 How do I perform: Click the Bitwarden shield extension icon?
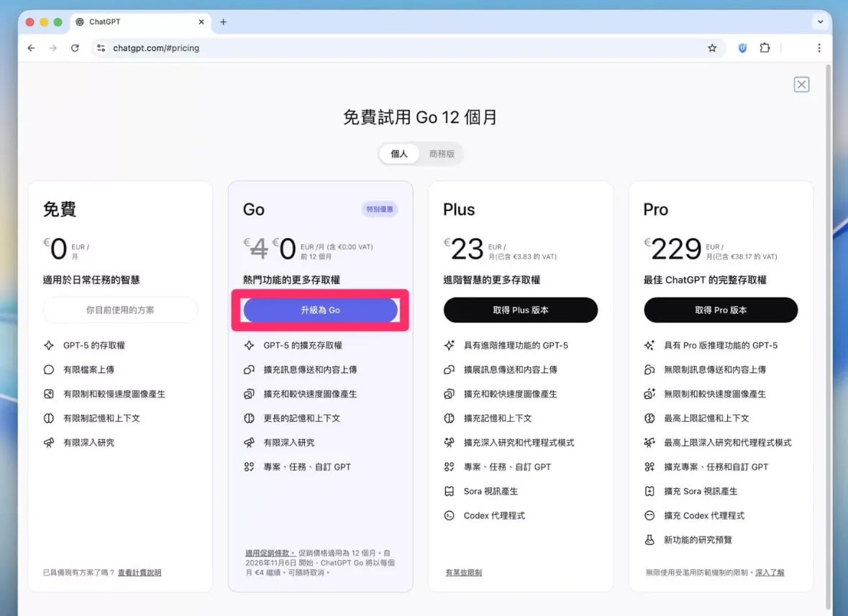click(742, 48)
